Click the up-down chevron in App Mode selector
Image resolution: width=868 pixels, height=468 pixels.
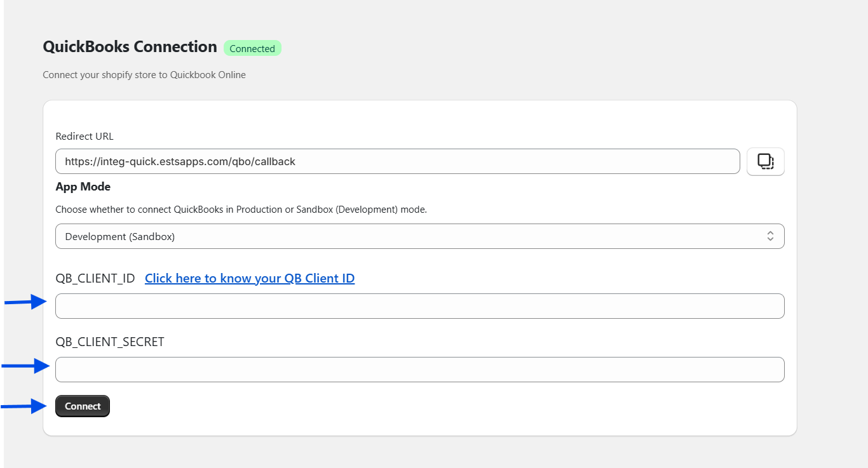click(770, 236)
